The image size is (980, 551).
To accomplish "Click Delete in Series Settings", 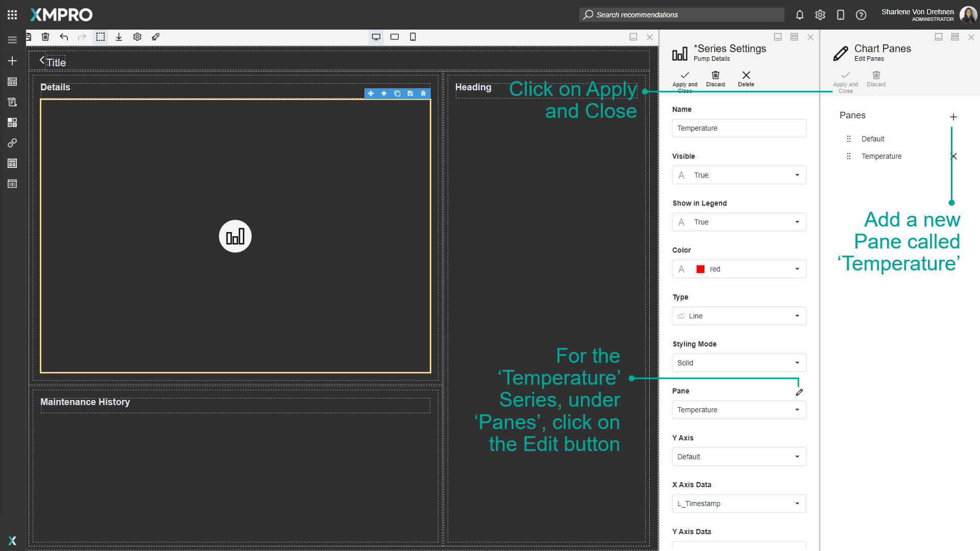I will point(746,79).
